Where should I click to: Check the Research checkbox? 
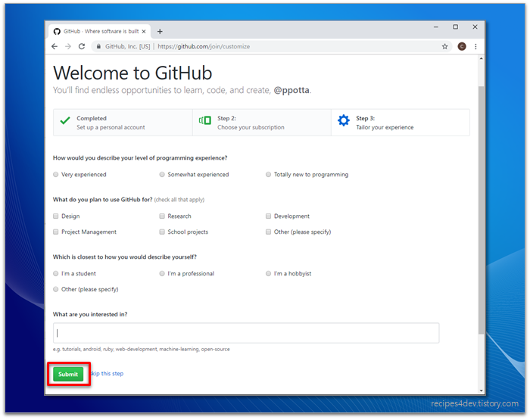coord(162,216)
